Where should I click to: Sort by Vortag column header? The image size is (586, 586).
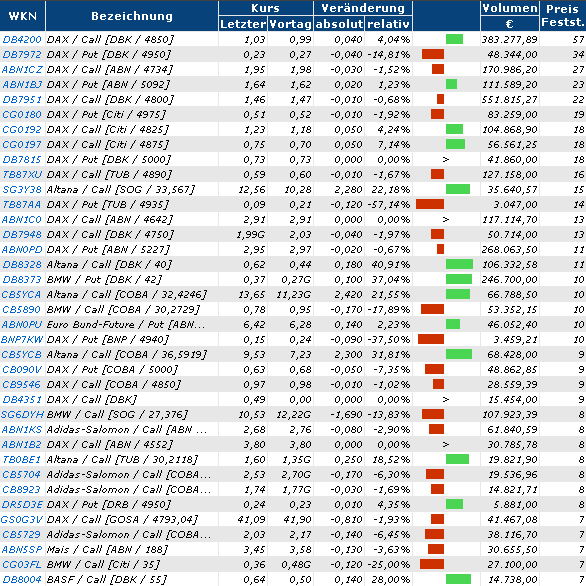290,24
